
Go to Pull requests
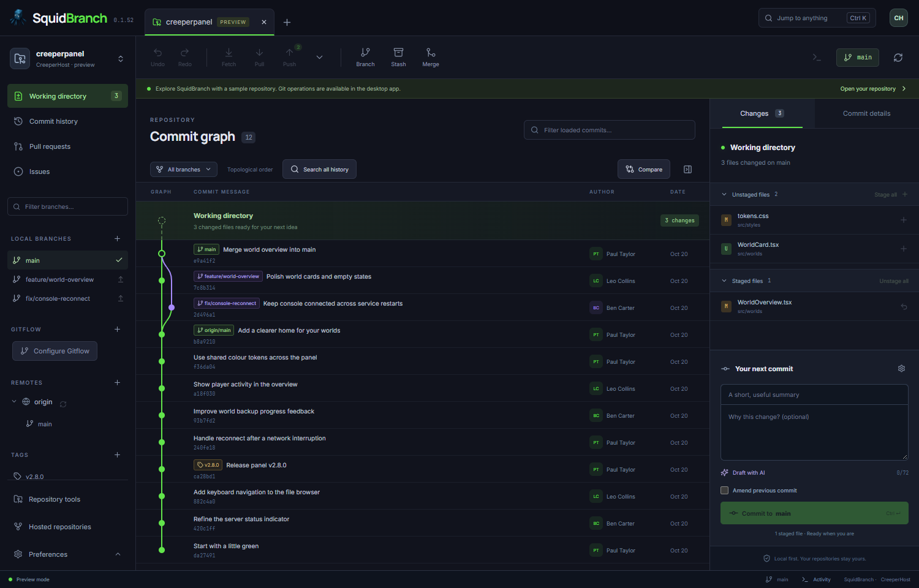pos(67,146)
